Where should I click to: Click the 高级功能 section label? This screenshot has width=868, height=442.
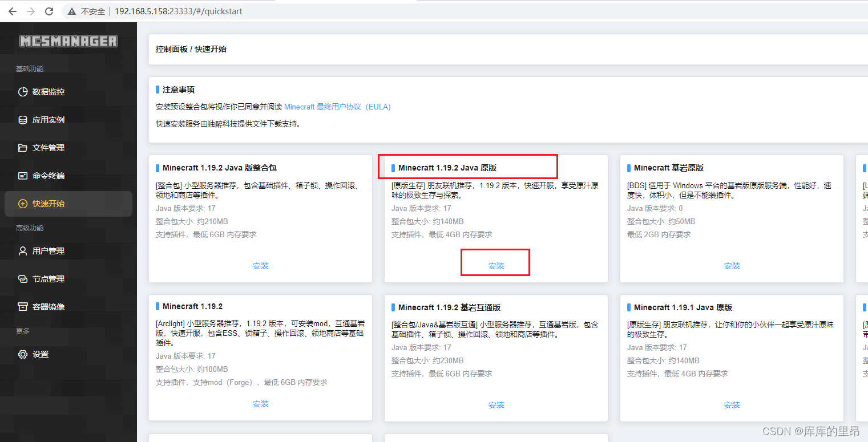[30, 228]
